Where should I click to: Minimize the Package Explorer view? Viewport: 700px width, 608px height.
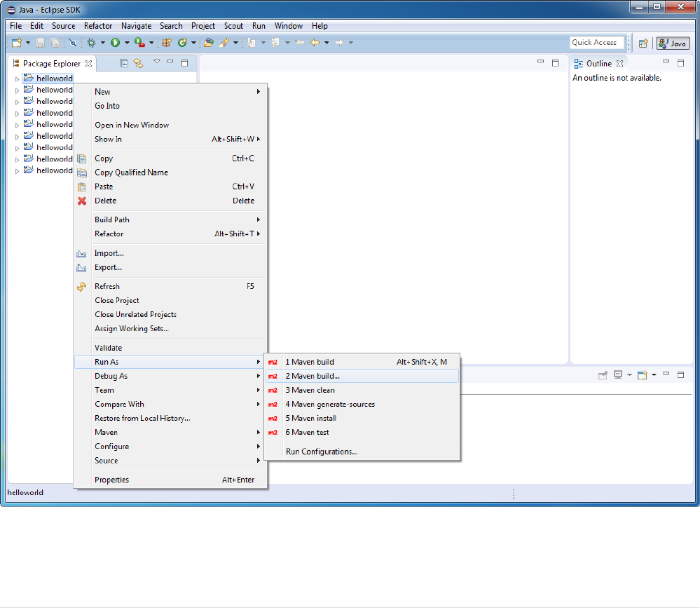coord(170,62)
